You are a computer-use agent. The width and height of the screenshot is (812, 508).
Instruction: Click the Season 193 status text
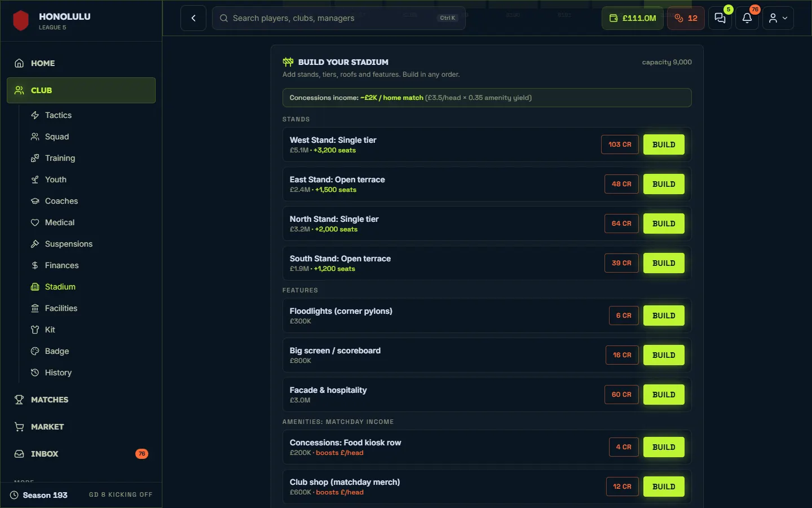click(x=45, y=495)
